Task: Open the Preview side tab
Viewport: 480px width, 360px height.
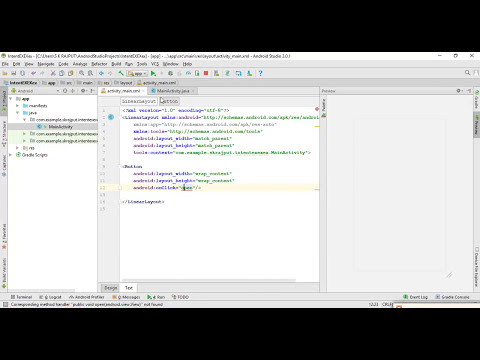Action: coord(477,125)
